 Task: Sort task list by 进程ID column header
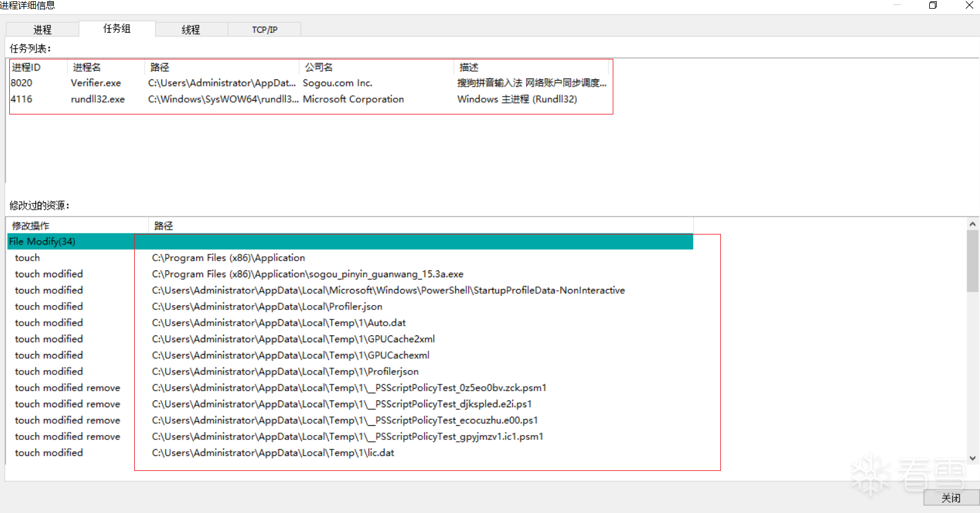click(x=26, y=67)
